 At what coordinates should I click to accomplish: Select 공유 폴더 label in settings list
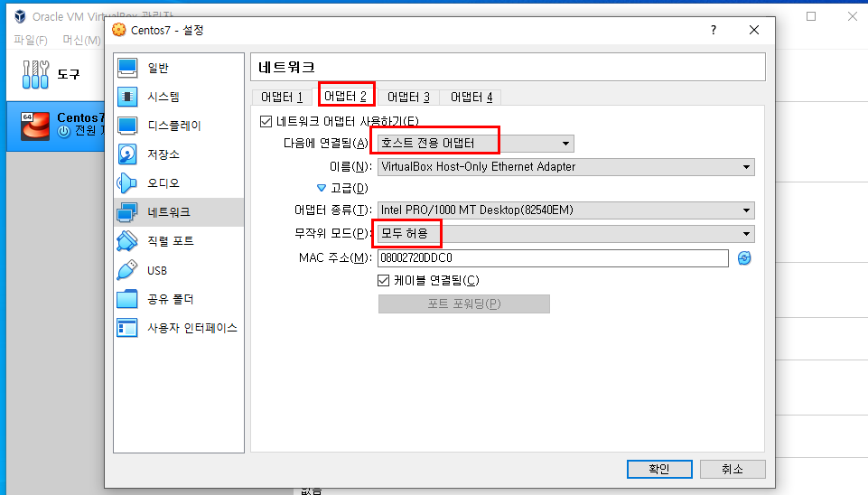(x=171, y=300)
